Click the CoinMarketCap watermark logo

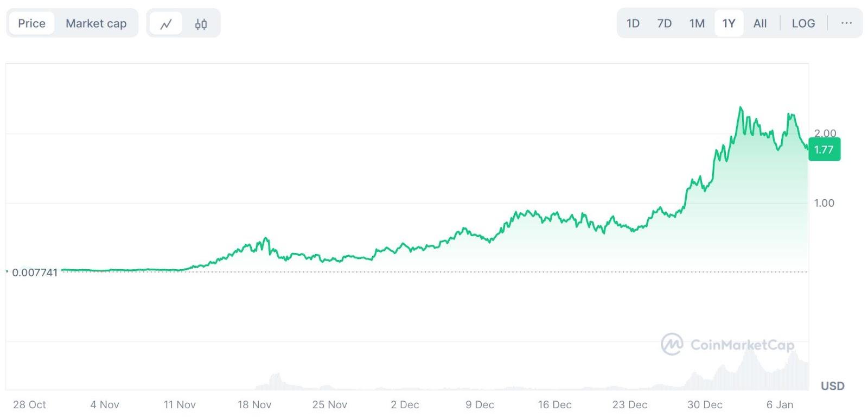pyautogui.click(x=727, y=345)
